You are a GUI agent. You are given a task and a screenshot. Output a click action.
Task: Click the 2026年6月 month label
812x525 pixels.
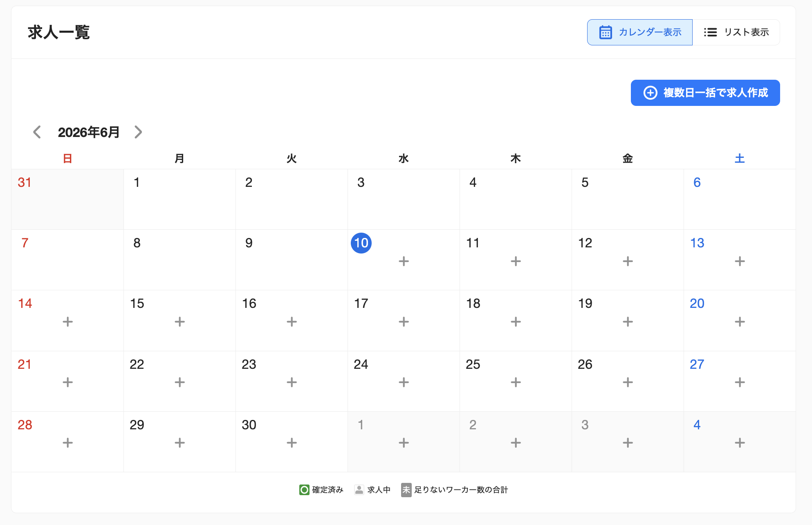click(88, 132)
